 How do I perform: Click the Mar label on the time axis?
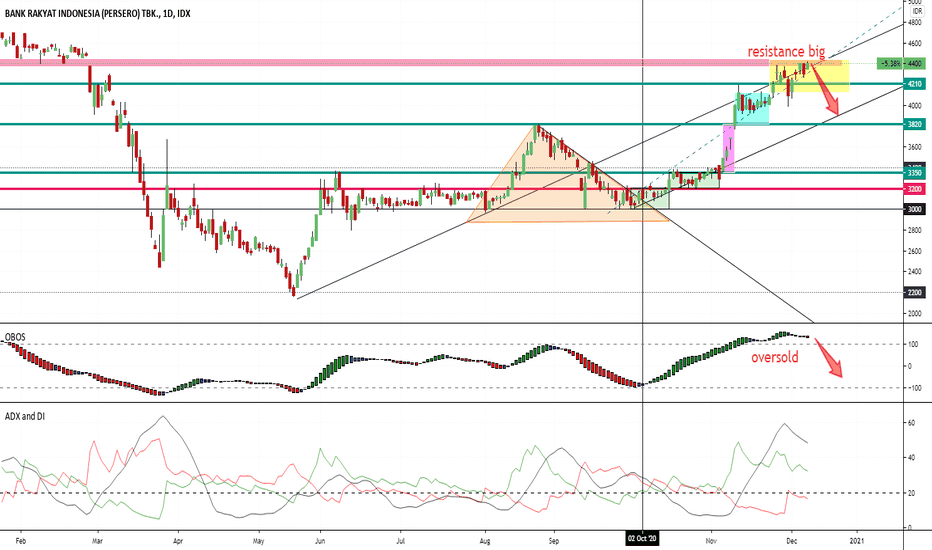coord(97,541)
